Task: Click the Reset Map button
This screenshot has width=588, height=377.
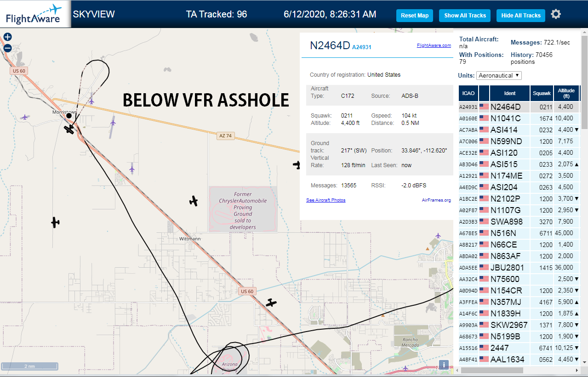Action: coord(415,16)
